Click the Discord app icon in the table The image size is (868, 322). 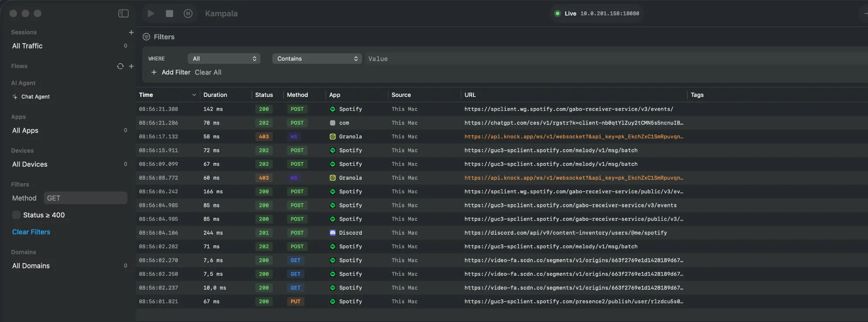333,233
